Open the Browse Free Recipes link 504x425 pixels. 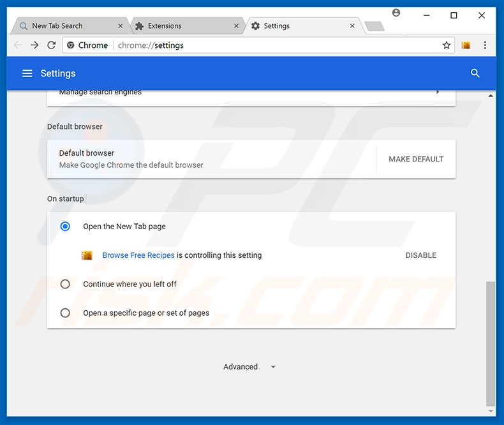click(138, 255)
